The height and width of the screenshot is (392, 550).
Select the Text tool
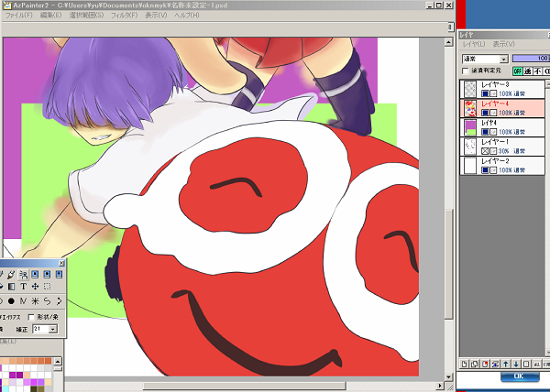(x=23, y=287)
